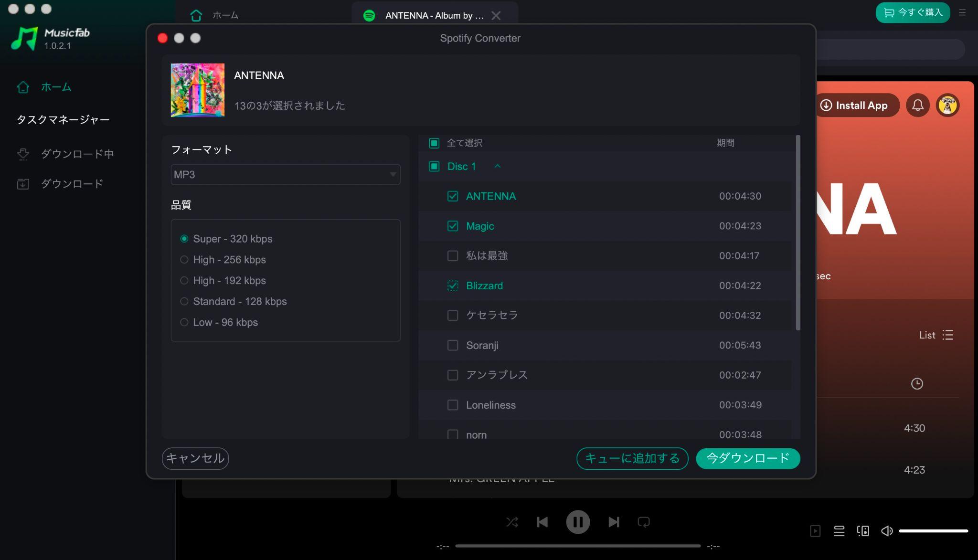
Task: Toggle the 全て選択 checkbox
Action: click(434, 143)
